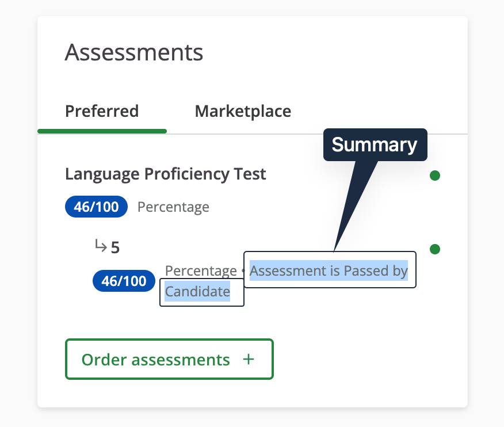Select the top 46/100 score badge

click(96, 207)
